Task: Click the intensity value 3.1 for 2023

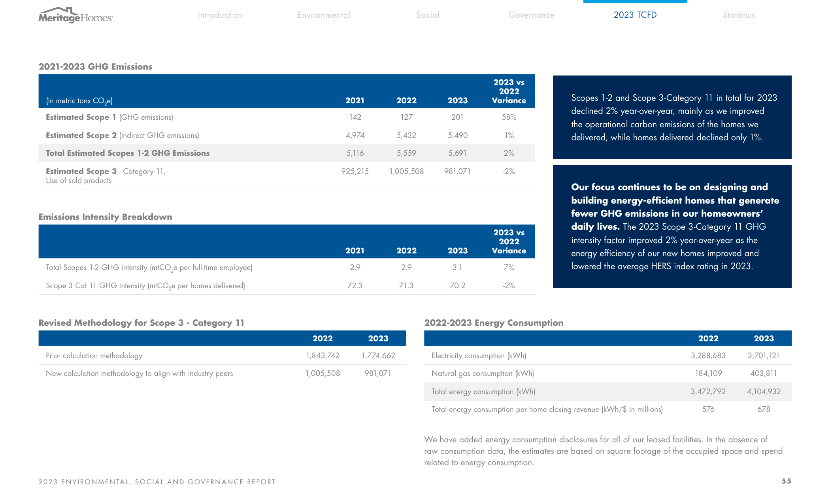Action: pyautogui.click(x=457, y=267)
